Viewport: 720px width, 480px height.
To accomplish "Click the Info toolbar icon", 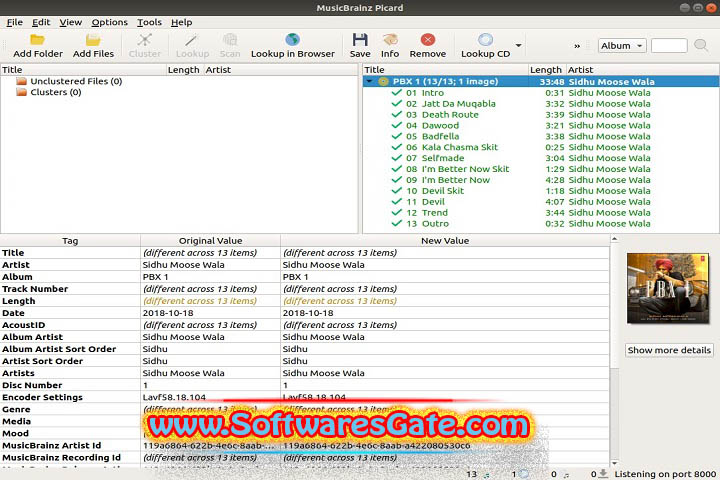I will 390,40.
